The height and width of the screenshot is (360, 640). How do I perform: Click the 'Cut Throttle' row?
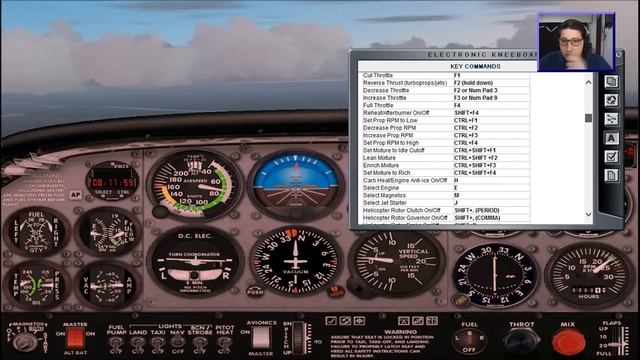pyautogui.click(x=446, y=76)
